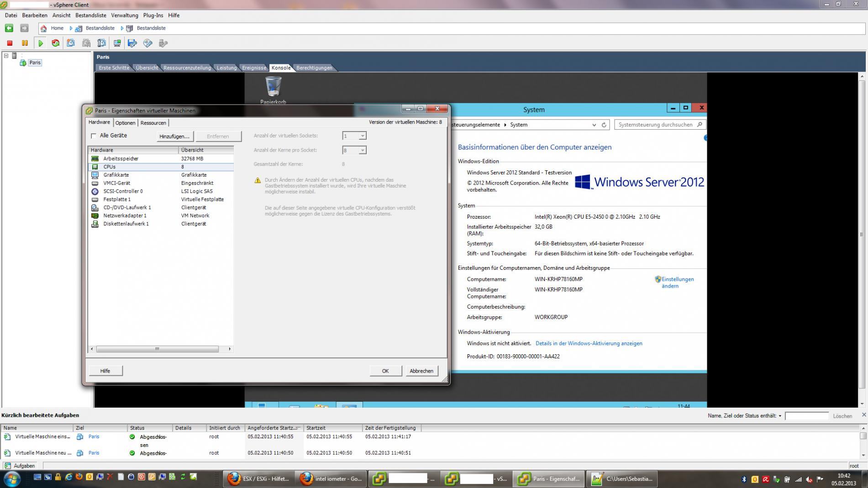Toggle the Alle Geräte checkbox

click(x=94, y=136)
